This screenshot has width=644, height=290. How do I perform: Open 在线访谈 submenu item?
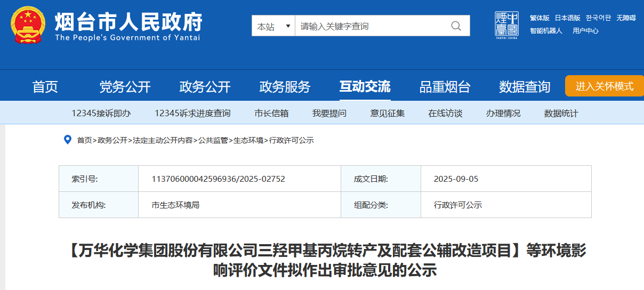[x=445, y=113]
